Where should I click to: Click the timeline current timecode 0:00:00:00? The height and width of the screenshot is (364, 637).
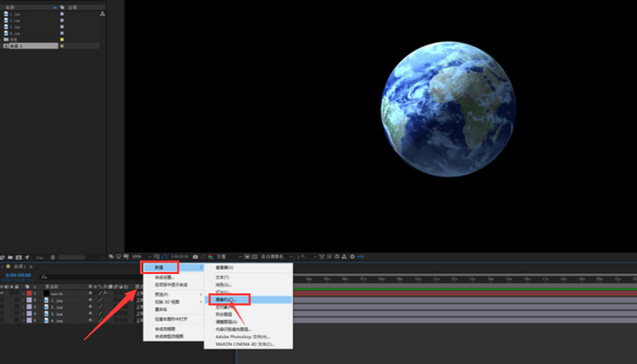point(18,275)
